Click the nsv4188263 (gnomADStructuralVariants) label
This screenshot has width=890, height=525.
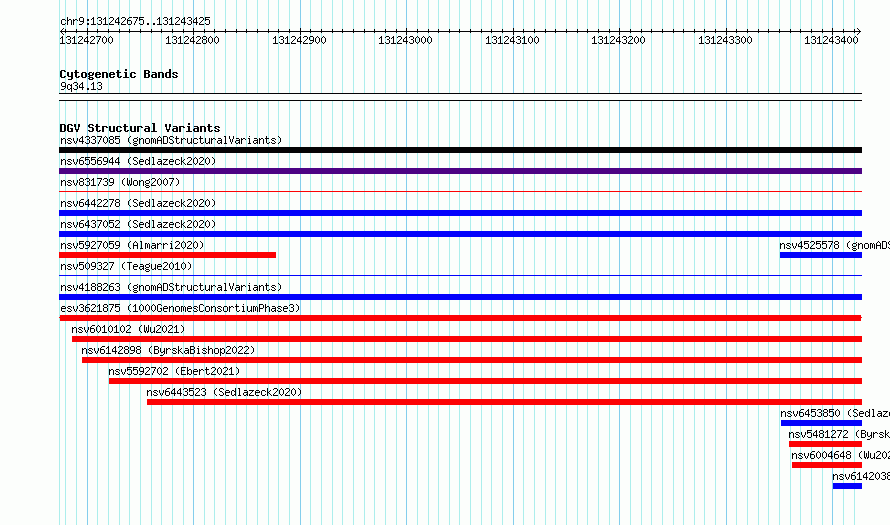point(171,287)
